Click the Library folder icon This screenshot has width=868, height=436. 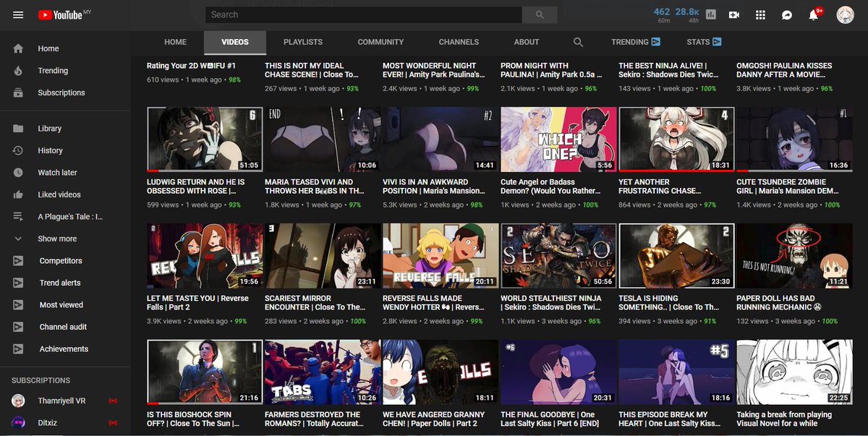(18, 129)
